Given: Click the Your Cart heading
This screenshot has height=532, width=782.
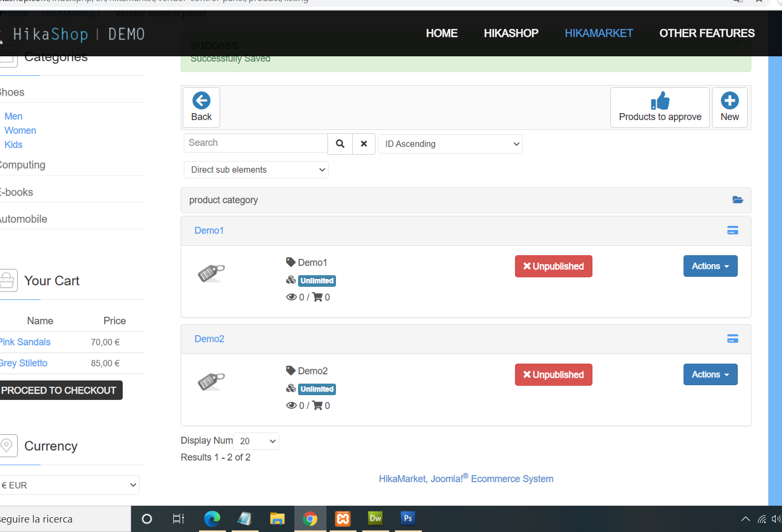Looking at the screenshot, I should click(52, 281).
